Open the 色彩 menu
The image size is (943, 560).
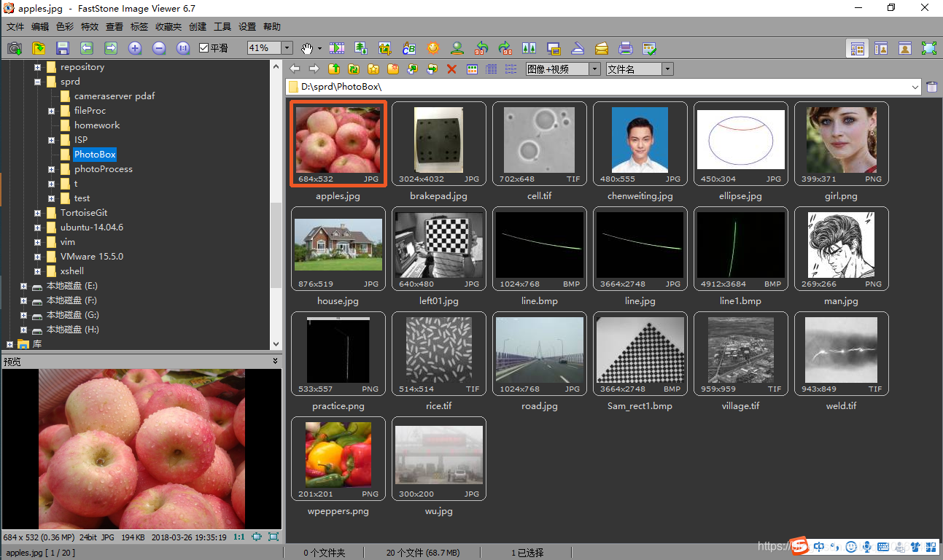coord(65,27)
